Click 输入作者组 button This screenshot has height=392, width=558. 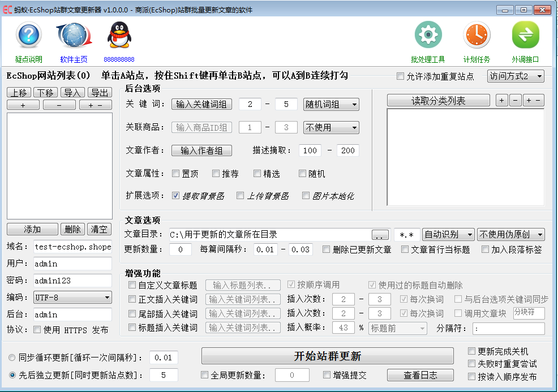[x=201, y=150]
